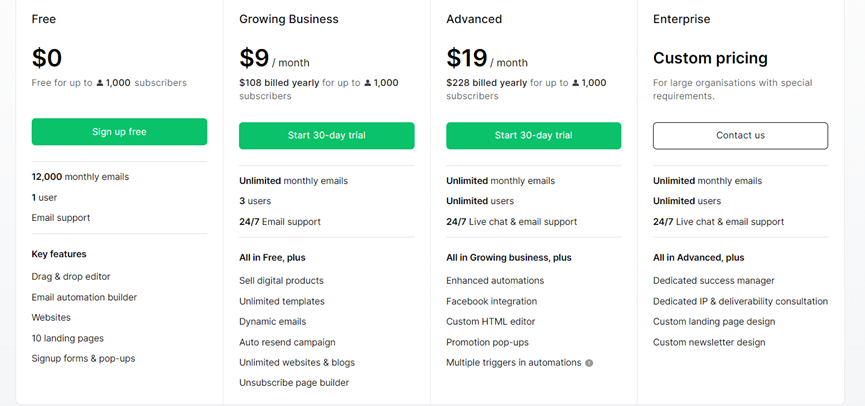Click Unsubscribe page builder feature
Image resolution: width=865 pixels, height=406 pixels.
pyautogui.click(x=294, y=383)
